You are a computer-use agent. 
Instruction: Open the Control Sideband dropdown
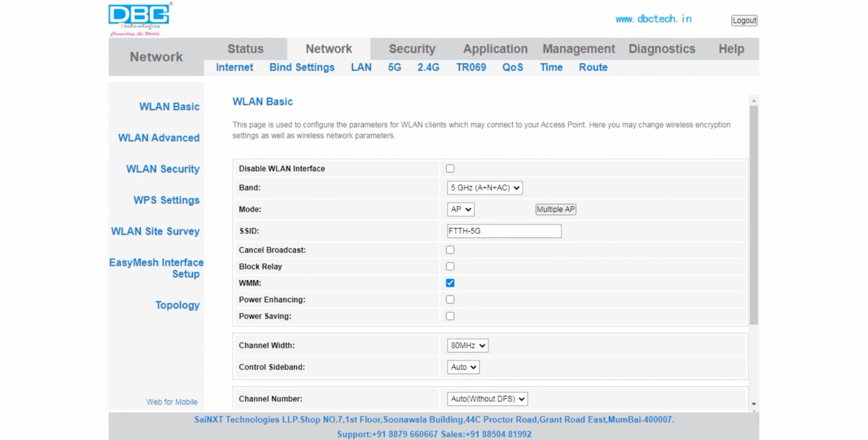463,367
